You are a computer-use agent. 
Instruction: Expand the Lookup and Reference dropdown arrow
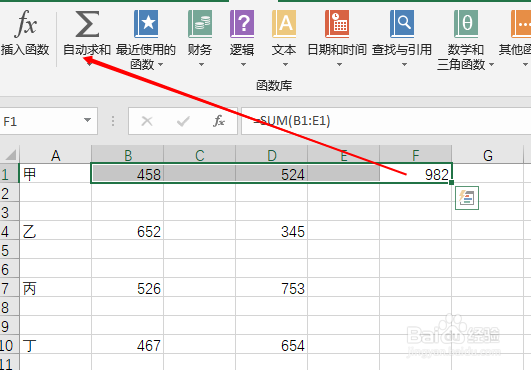[404, 64]
